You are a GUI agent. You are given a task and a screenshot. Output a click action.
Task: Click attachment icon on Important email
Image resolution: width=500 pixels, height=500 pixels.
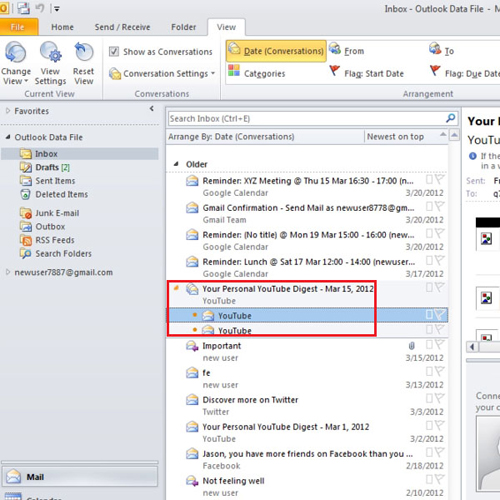tap(412, 346)
